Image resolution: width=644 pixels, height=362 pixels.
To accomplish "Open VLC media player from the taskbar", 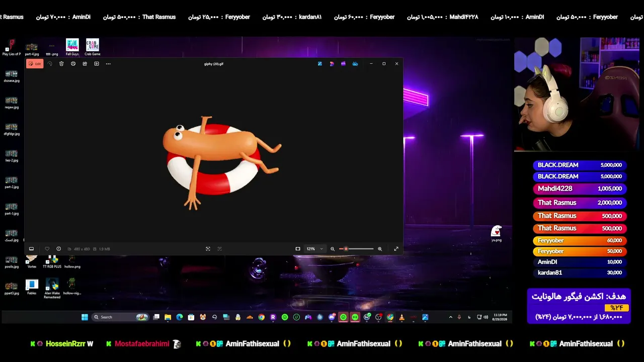I will pyautogui.click(x=401, y=317).
